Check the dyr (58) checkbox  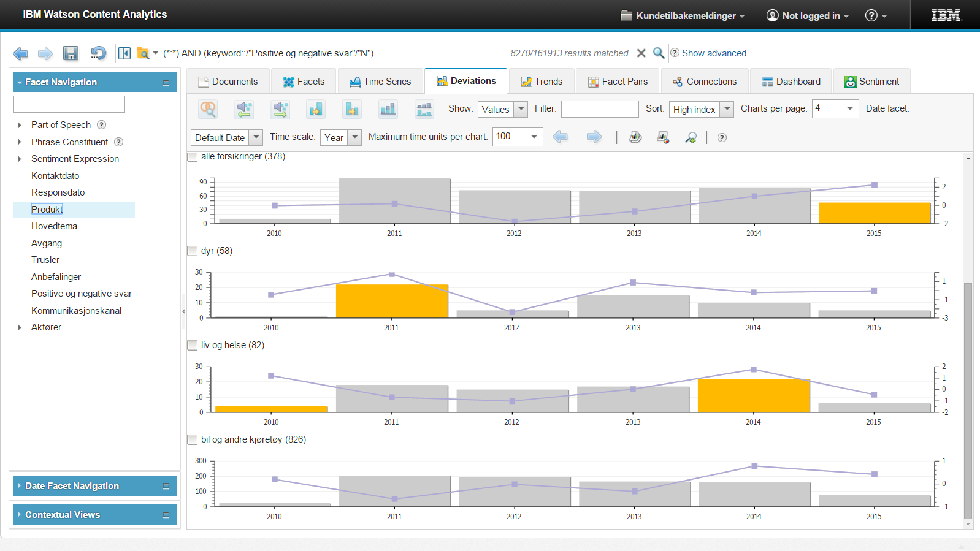193,251
